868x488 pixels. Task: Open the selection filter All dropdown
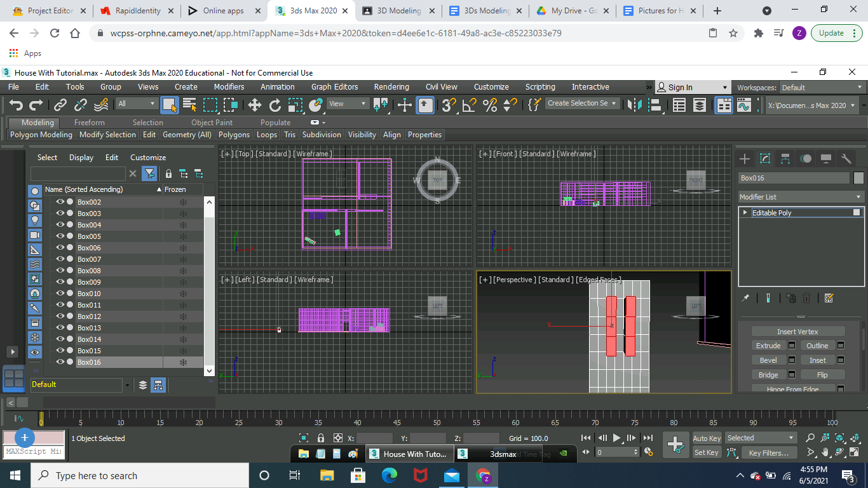point(137,104)
